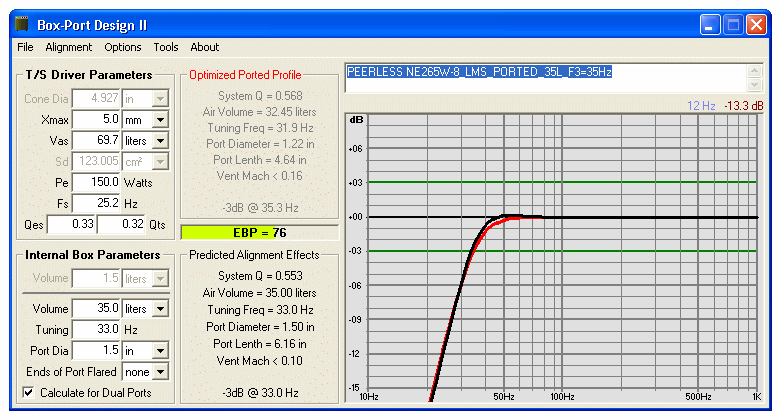The image size is (780, 420).
Task: Click the '-3dB @ 35.3 Hz' text
Action: (x=260, y=208)
